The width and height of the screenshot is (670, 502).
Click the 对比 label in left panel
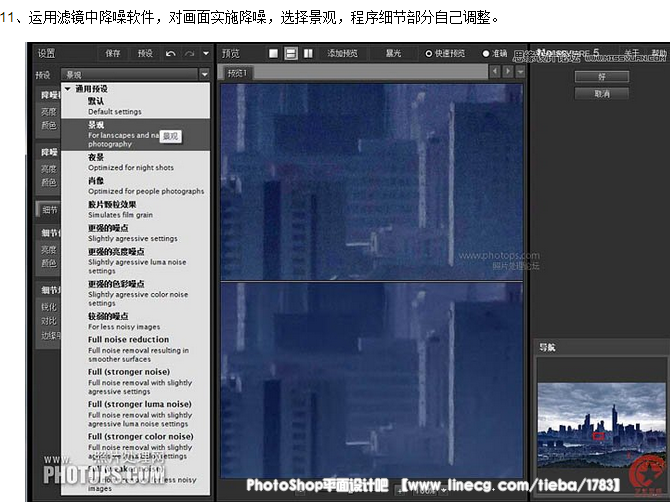(49, 321)
